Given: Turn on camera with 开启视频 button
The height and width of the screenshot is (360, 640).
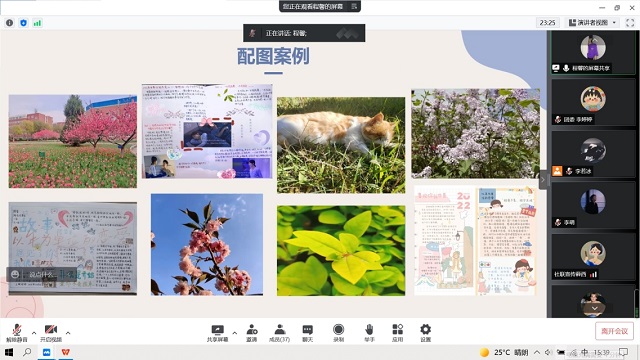Looking at the screenshot, I should pyautogui.click(x=51, y=333).
